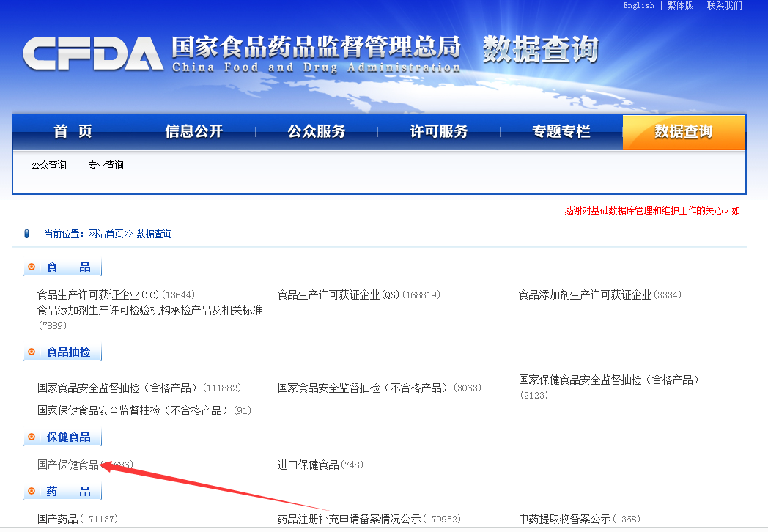Click the 食品 section heading
Screen dimensions: 768x532
click(x=69, y=267)
